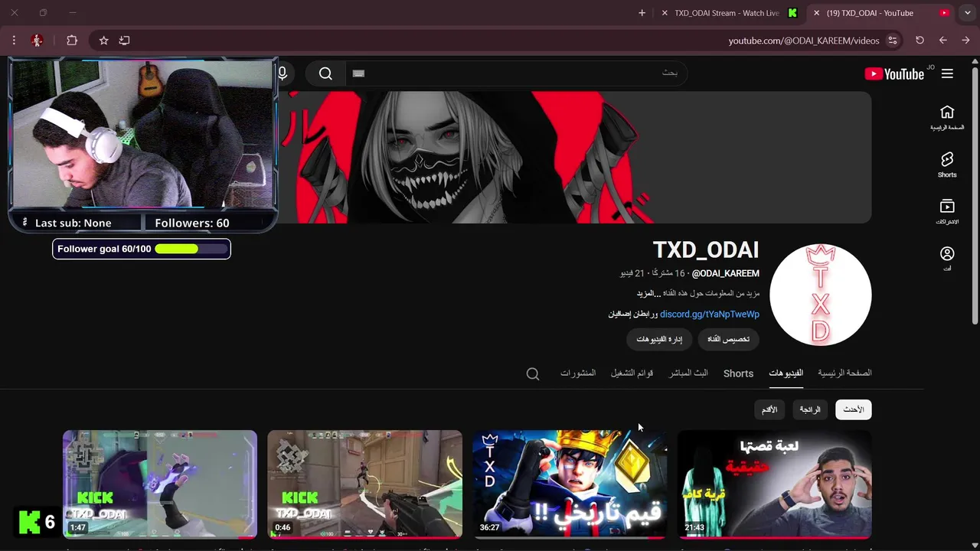Open the البث المباشر channel tab
Viewport: 980px width, 551px height.
coord(688,373)
